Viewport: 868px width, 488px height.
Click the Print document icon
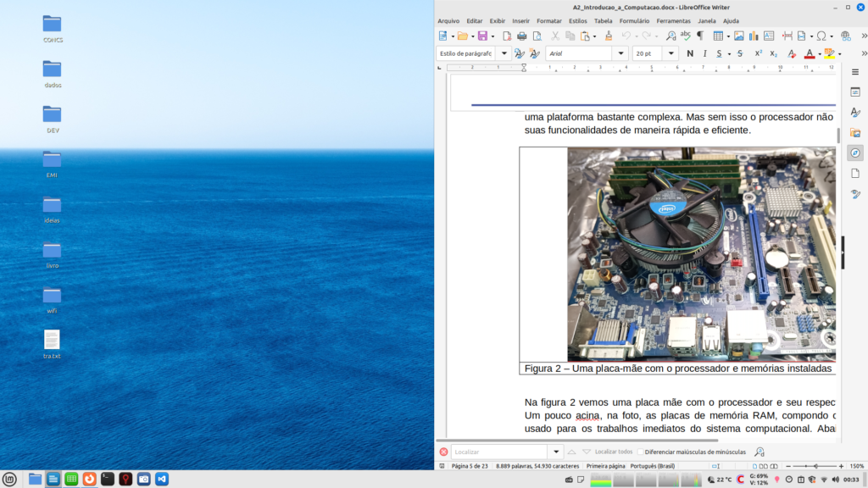pos(522,36)
